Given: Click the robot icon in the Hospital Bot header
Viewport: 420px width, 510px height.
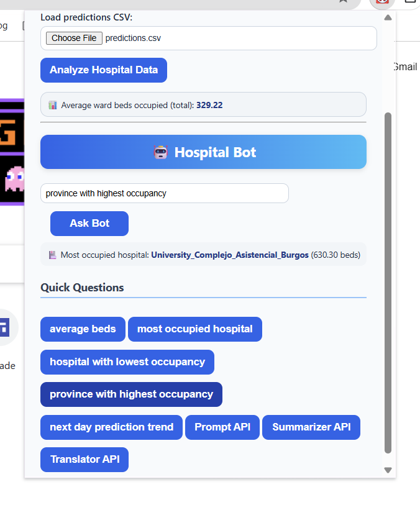Looking at the screenshot, I should [x=162, y=152].
